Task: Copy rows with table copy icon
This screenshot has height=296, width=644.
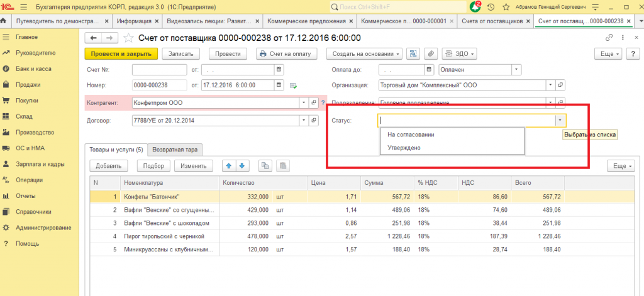Action: [265, 166]
